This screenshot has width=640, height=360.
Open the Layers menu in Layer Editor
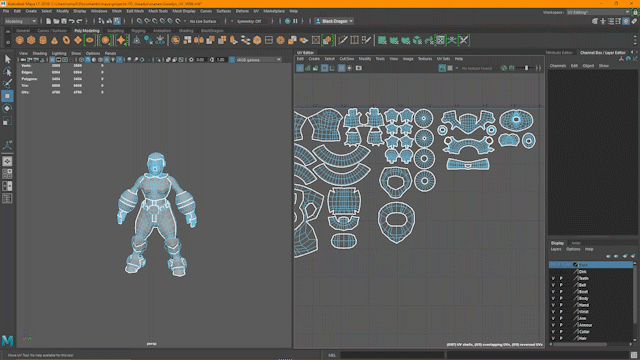pos(556,249)
